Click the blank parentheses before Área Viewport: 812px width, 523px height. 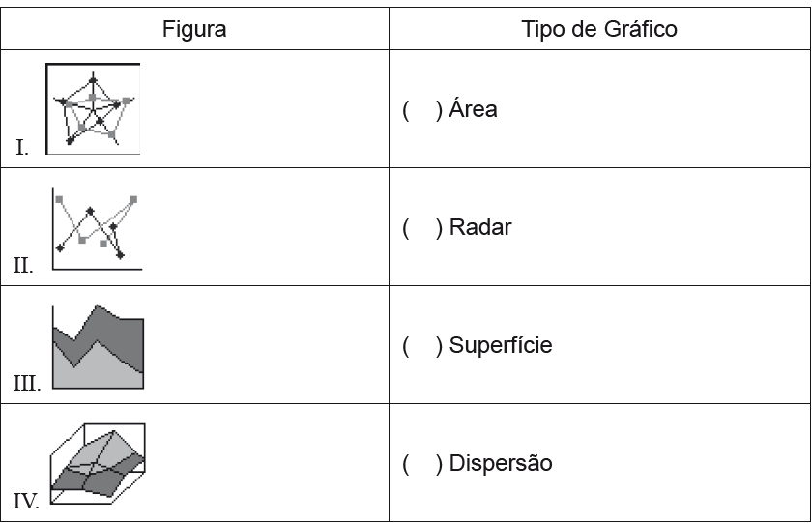(422, 110)
